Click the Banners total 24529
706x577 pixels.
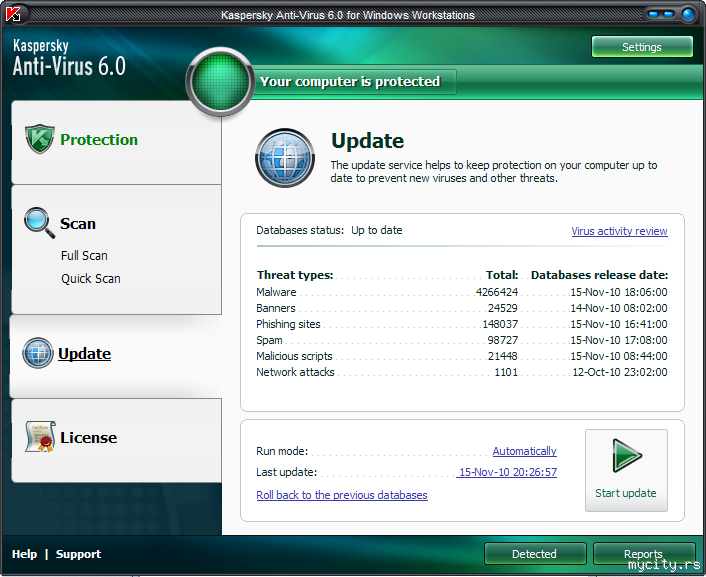click(x=503, y=308)
